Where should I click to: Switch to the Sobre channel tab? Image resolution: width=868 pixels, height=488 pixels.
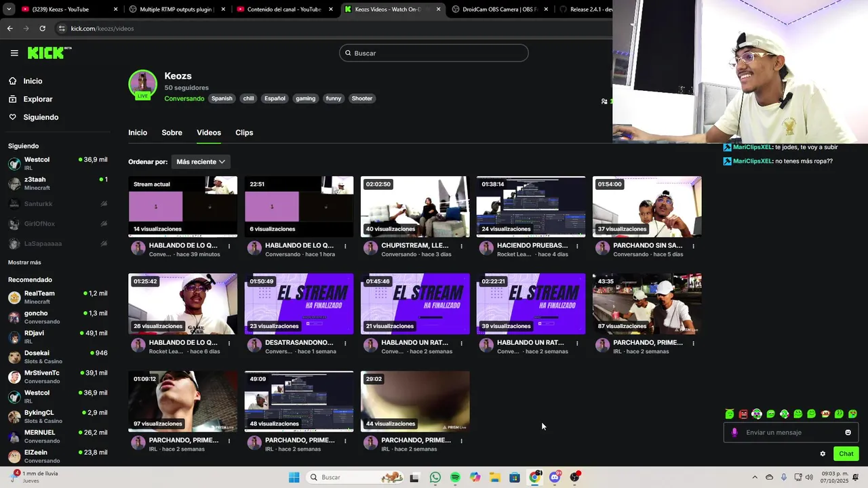[172, 133]
